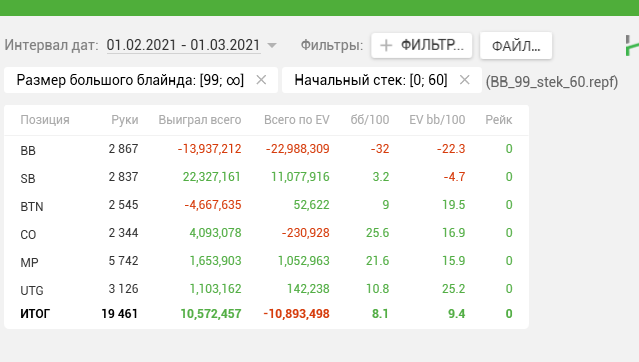
Task: Click bb/100 value 21.6
Action: coord(377,261)
